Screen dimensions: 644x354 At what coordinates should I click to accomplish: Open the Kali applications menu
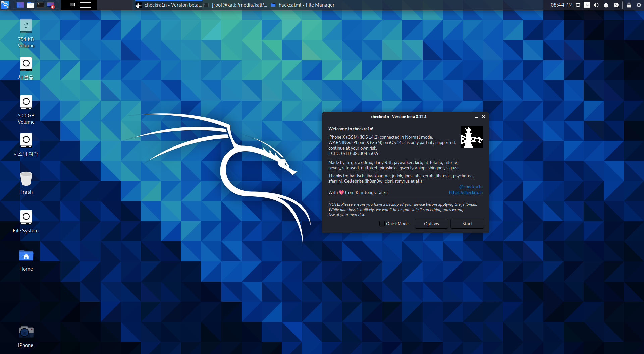pos(5,5)
